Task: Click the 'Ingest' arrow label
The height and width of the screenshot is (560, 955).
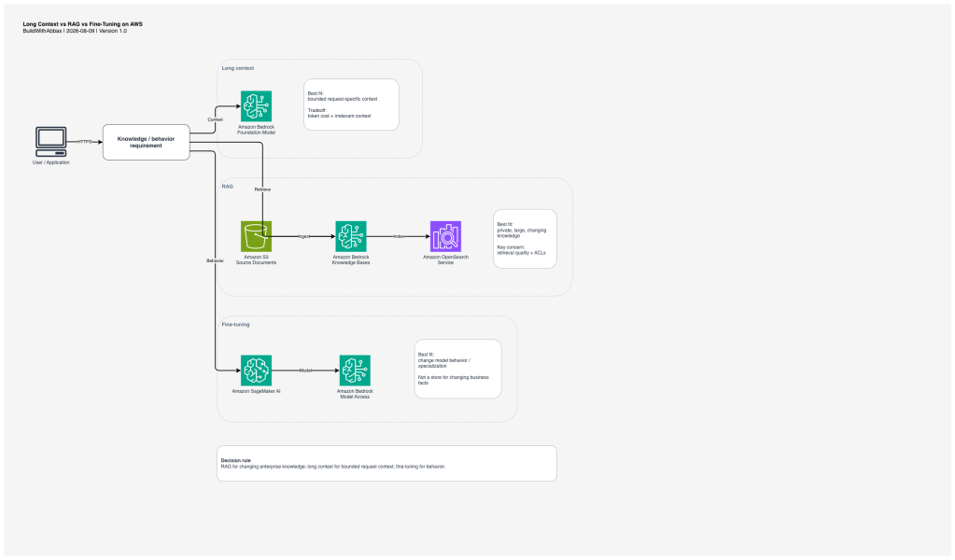Action: tap(304, 236)
